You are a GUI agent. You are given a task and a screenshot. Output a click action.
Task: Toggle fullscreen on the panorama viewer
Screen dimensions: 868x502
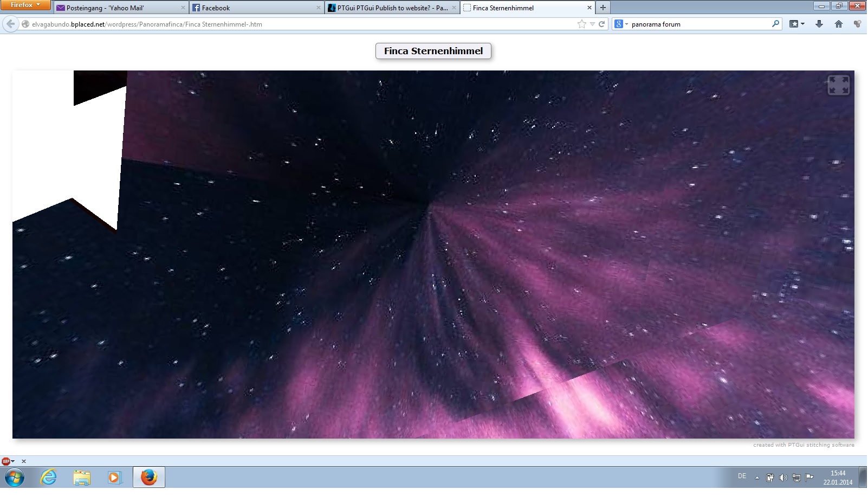[838, 85]
